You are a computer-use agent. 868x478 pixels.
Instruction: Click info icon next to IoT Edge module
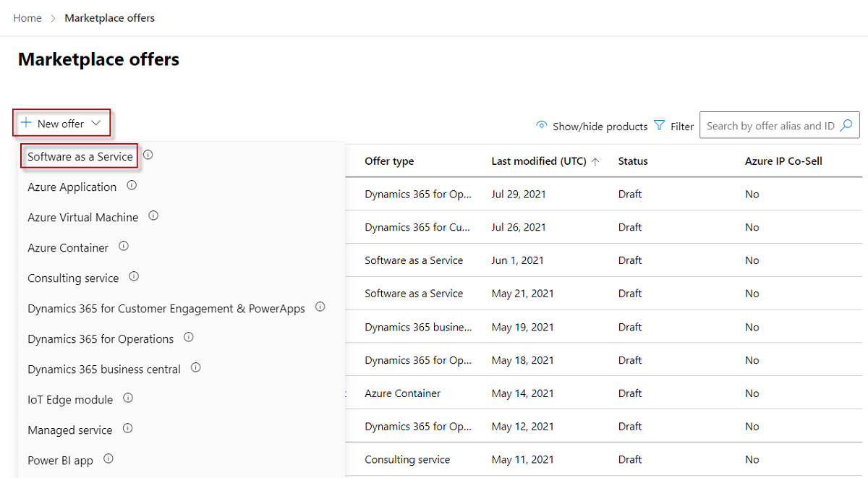[128, 398]
